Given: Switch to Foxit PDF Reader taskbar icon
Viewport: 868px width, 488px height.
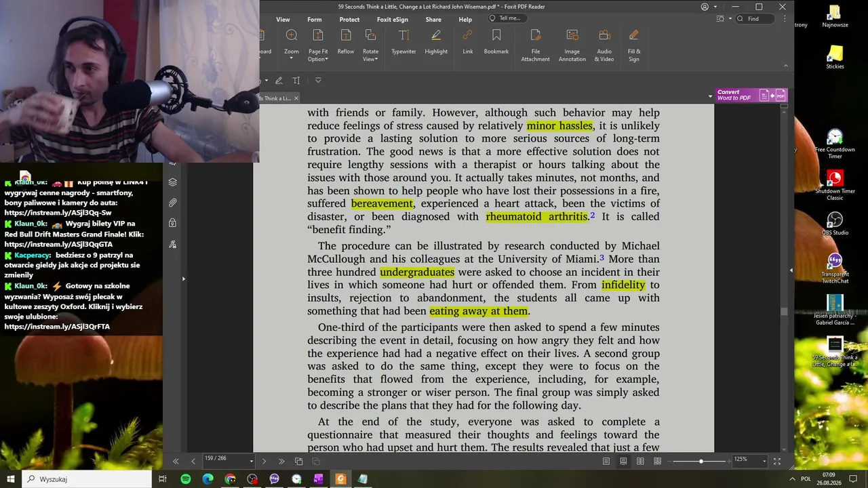Looking at the screenshot, I should click(341, 479).
